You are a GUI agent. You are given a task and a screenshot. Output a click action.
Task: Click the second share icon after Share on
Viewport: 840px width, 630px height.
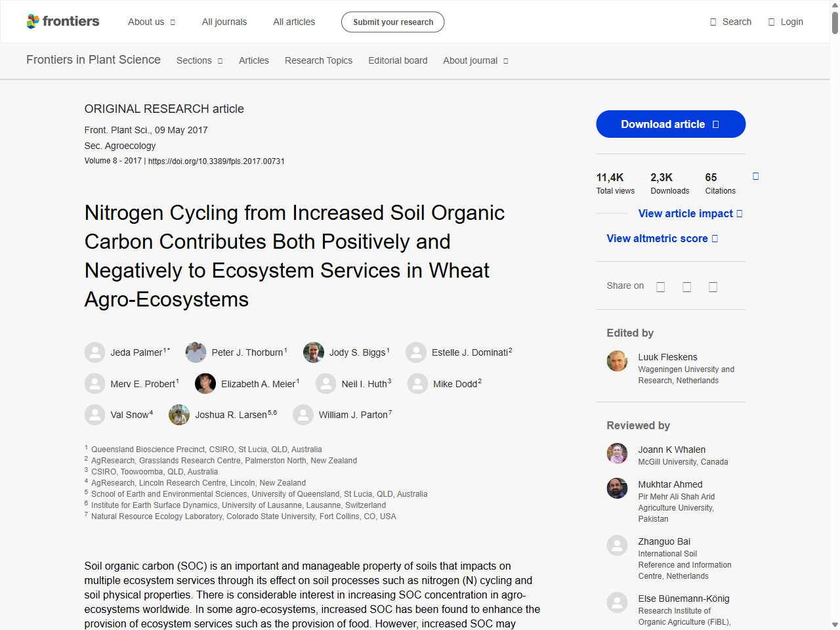click(687, 287)
